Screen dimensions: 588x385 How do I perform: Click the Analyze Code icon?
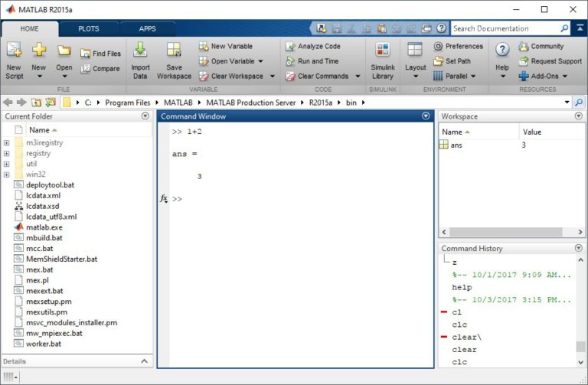coord(291,47)
